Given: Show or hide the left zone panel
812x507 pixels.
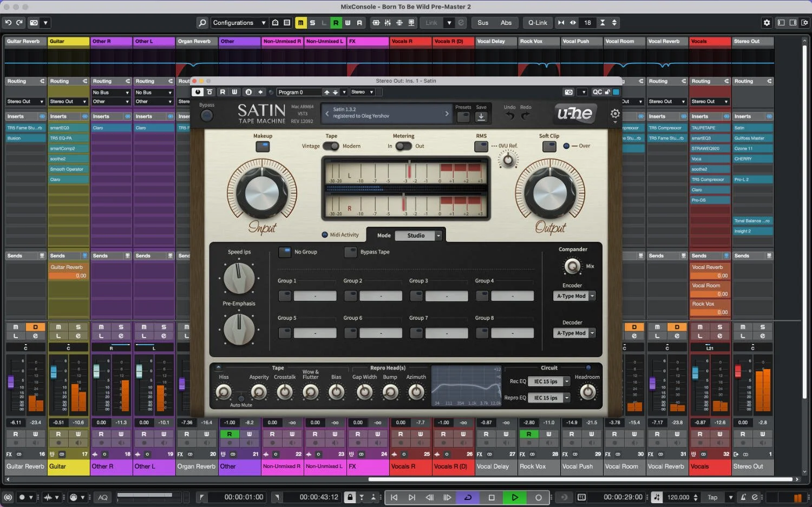Looking at the screenshot, I should [x=781, y=23].
